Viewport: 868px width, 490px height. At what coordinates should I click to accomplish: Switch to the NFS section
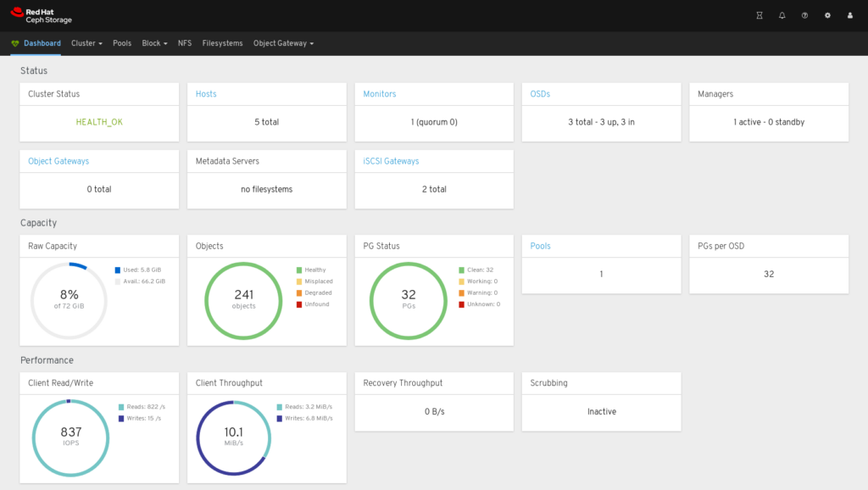point(184,42)
